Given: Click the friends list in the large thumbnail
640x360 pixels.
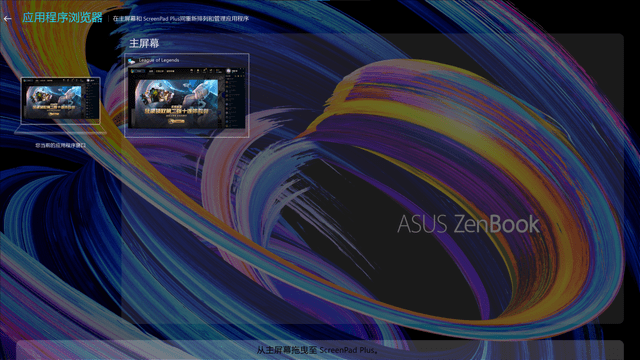Looking at the screenshot, I should [x=235, y=101].
